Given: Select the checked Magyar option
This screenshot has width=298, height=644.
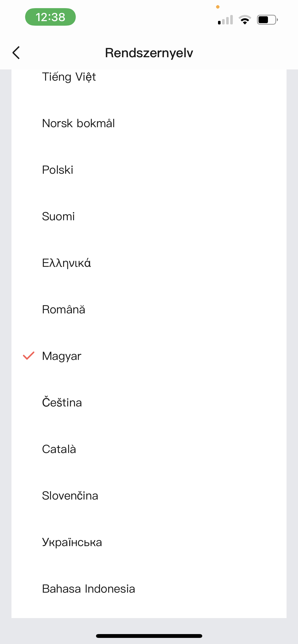Looking at the screenshot, I should [x=62, y=356].
